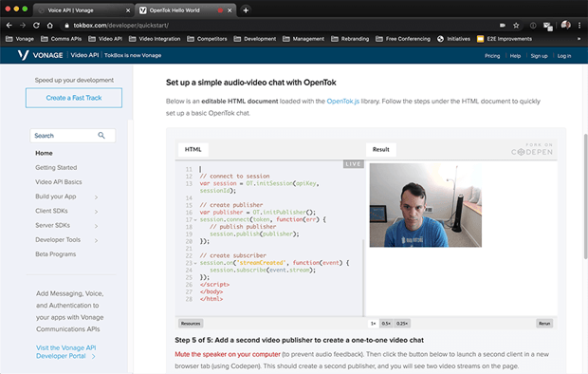Click the Resources button in the embed

[191, 324]
